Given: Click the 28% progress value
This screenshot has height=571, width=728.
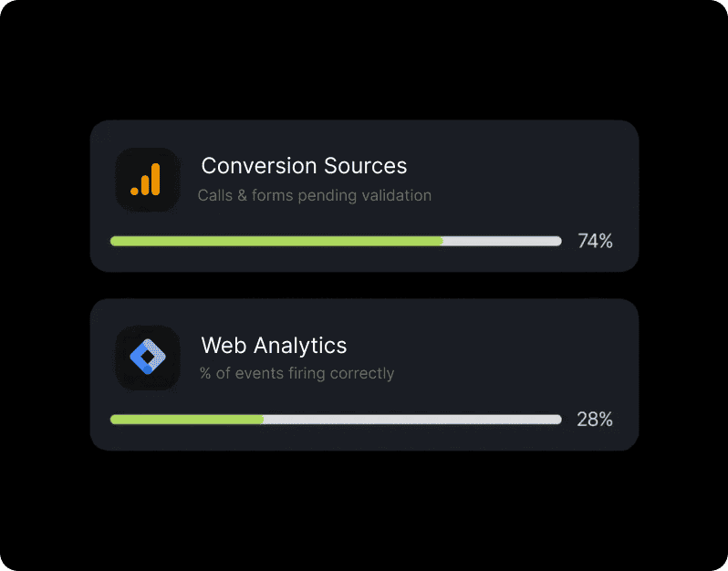Looking at the screenshot, I should tap(595, 420).
